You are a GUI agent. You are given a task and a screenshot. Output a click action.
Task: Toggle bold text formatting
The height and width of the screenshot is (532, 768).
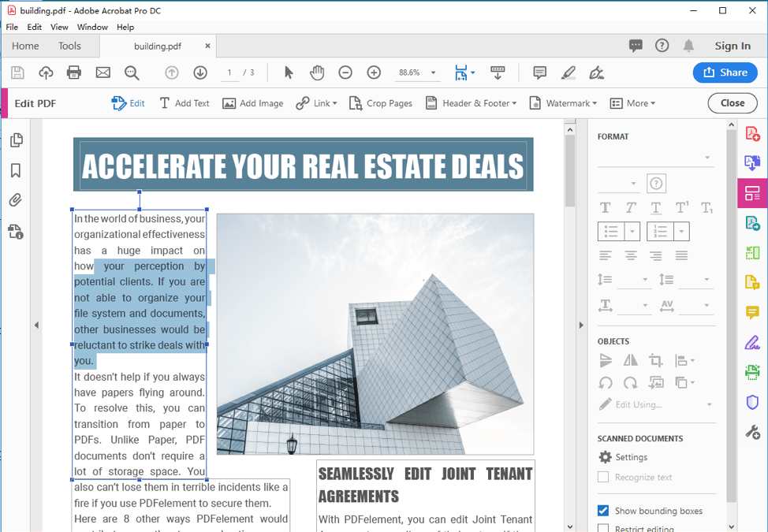click(606, 208)
